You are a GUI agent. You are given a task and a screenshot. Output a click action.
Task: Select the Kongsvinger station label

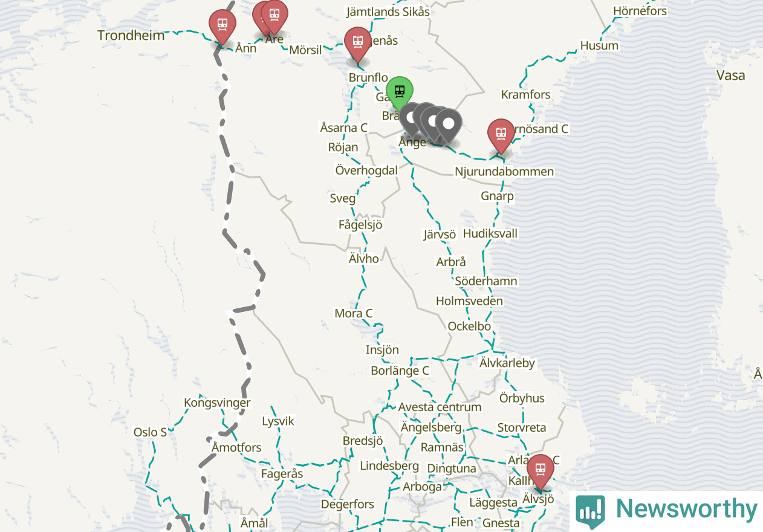(x=217, y=403)
